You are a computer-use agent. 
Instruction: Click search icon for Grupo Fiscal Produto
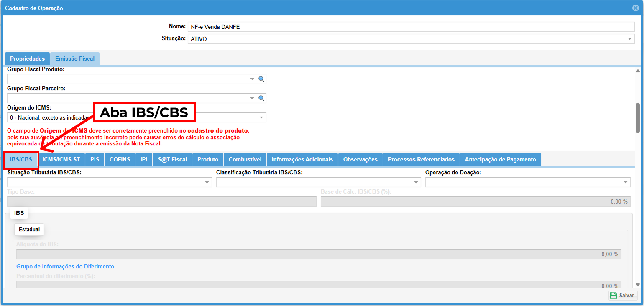coord(261,79)
